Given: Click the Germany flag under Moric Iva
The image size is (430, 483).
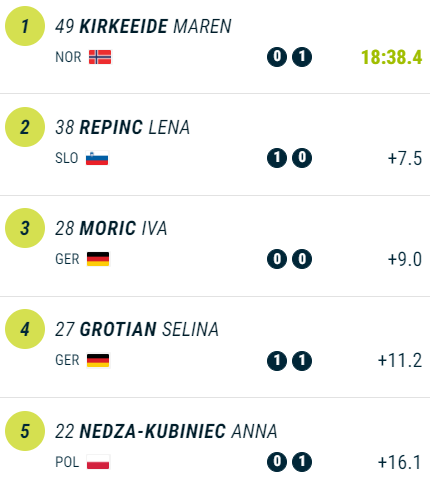Looking at the screenshot, I should pos(98,259).
